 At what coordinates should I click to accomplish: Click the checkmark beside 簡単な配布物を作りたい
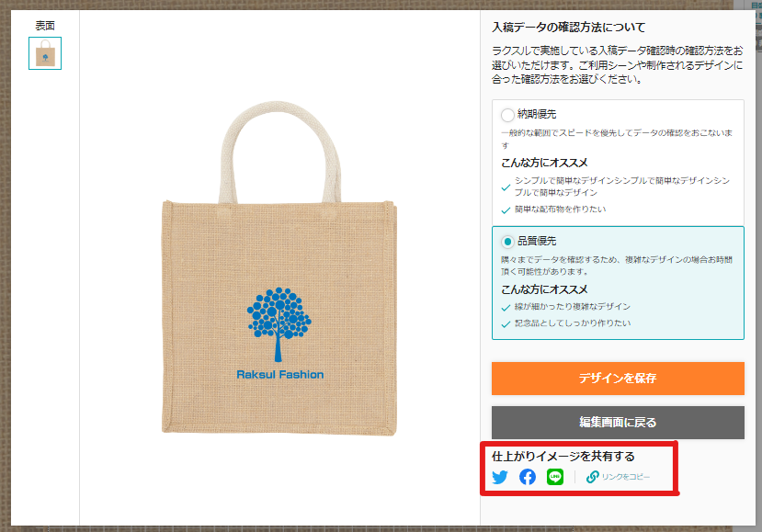(x=506, y=209)
